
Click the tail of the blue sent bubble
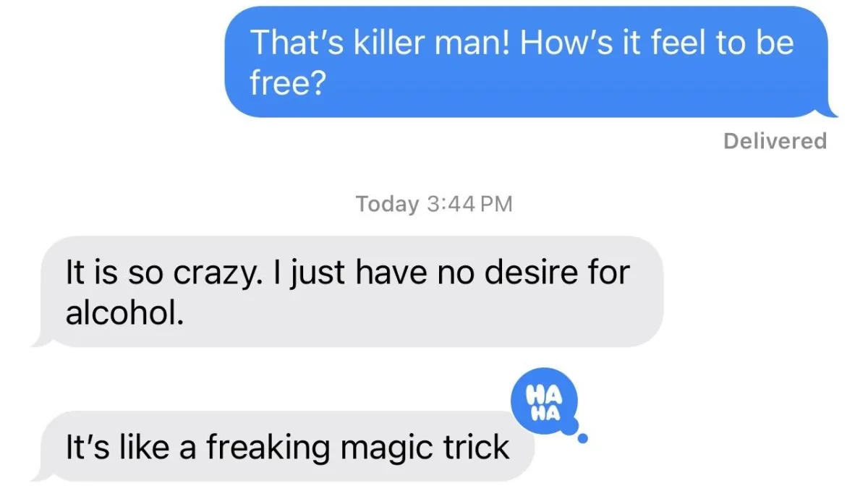830,110
